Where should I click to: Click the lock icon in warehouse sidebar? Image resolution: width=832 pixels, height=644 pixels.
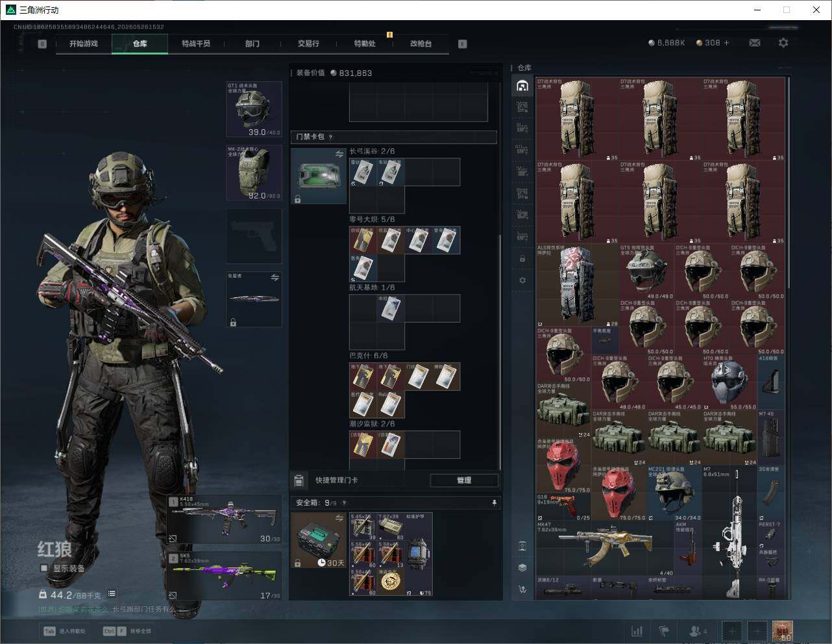(522, 258)
